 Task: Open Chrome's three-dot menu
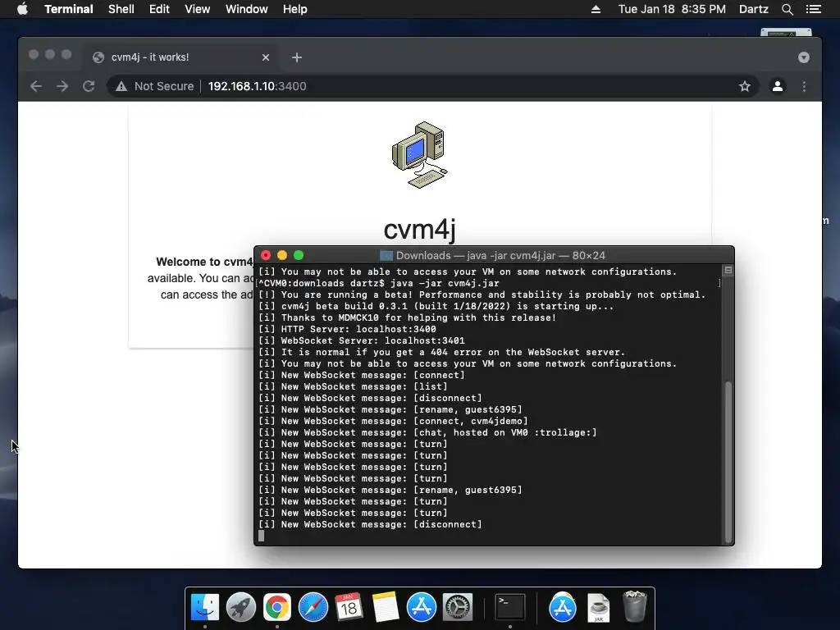point(804,86)
